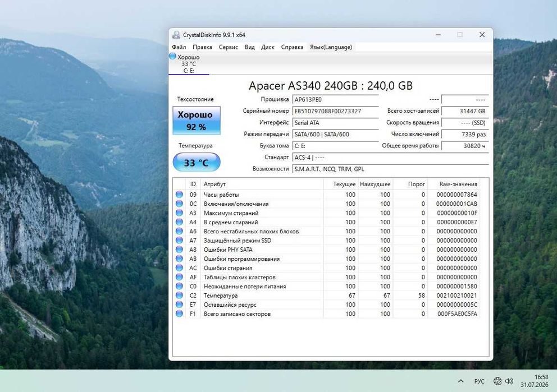Click the status orb of row A8 Ошибки PHY SATA

[x=179, y=250]
